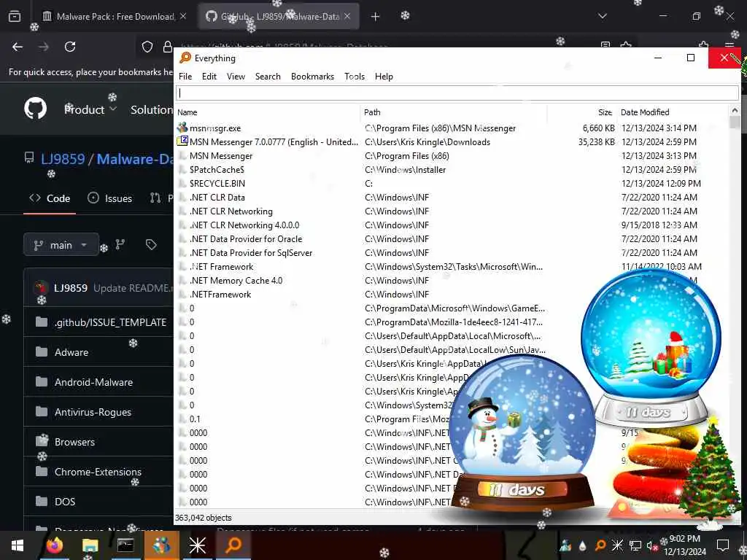Open the Malware-Database repository link

point(135,159)
